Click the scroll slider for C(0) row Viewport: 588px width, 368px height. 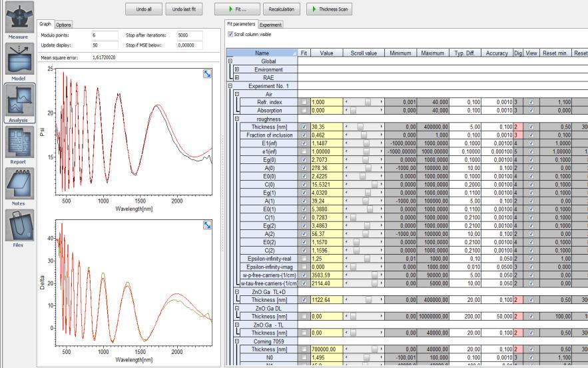pos(375,185)
